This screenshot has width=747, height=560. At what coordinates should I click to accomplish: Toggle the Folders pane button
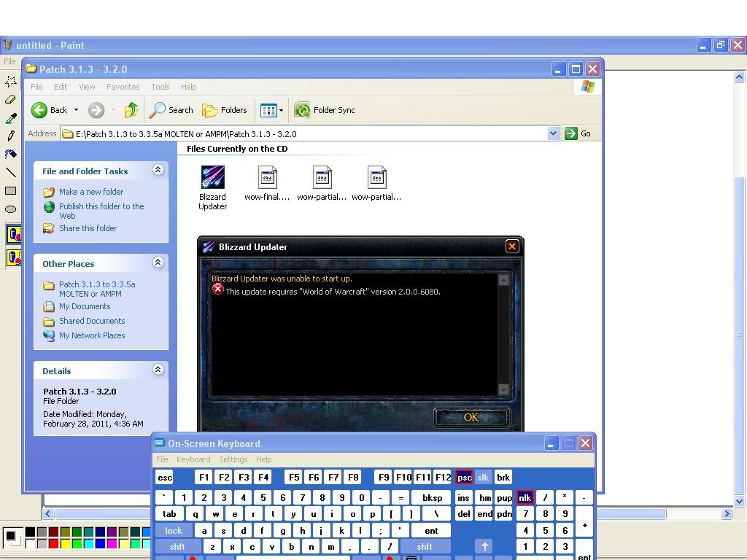(x=225, y=110)
